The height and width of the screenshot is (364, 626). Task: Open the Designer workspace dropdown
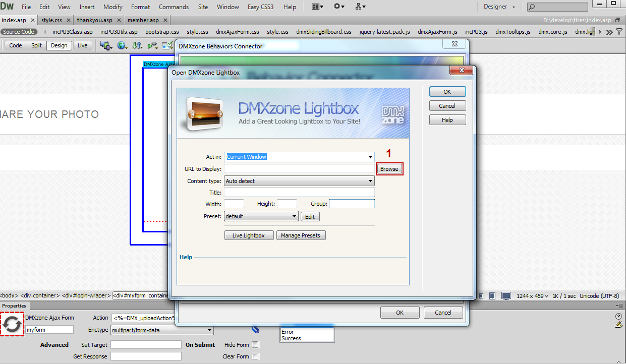pos(499,7)
